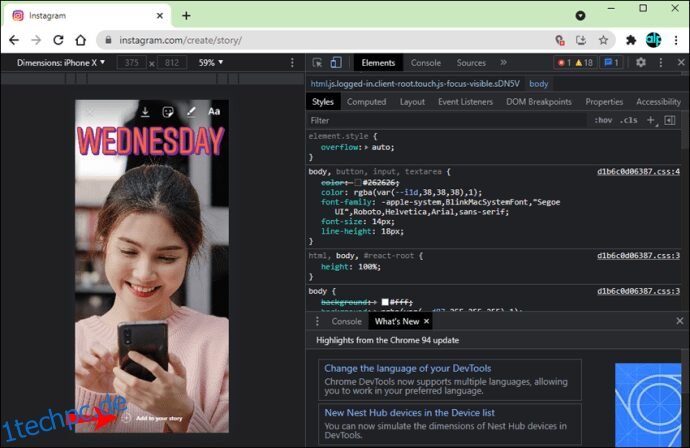Select the body breadcrumb element
This screenshot has height=448, width=690.
click(539, 84)
